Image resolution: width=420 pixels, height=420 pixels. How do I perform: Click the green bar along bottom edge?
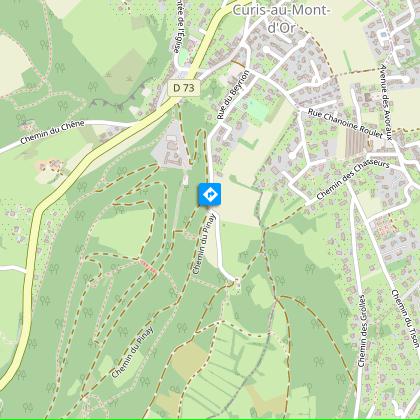pos(210,419)
